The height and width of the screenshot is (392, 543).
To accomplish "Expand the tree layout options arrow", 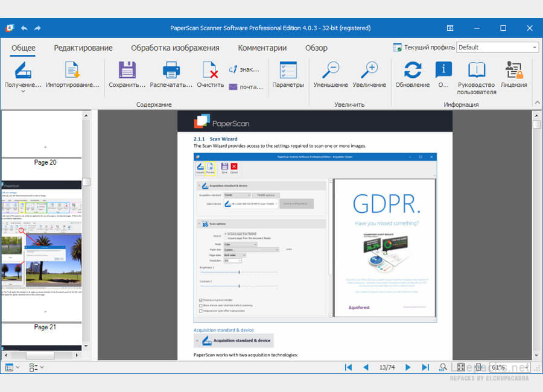I will click(x=42, y=367).
